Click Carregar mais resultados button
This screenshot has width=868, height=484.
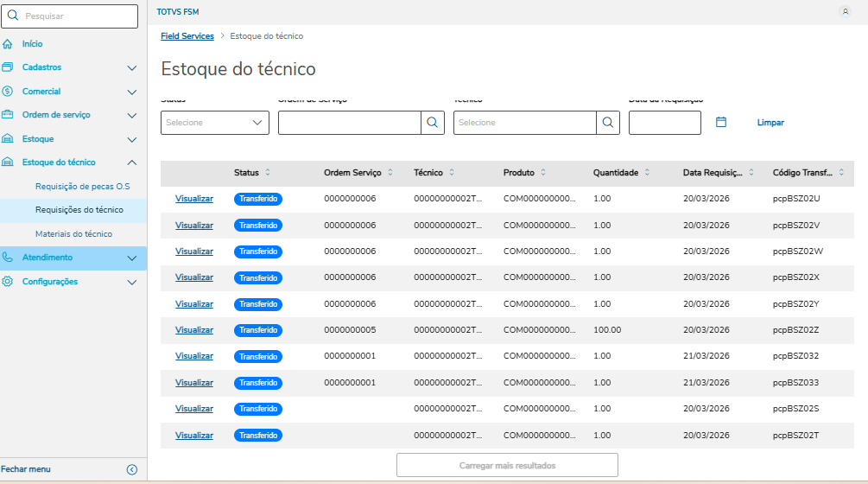[x=507, y=465]
